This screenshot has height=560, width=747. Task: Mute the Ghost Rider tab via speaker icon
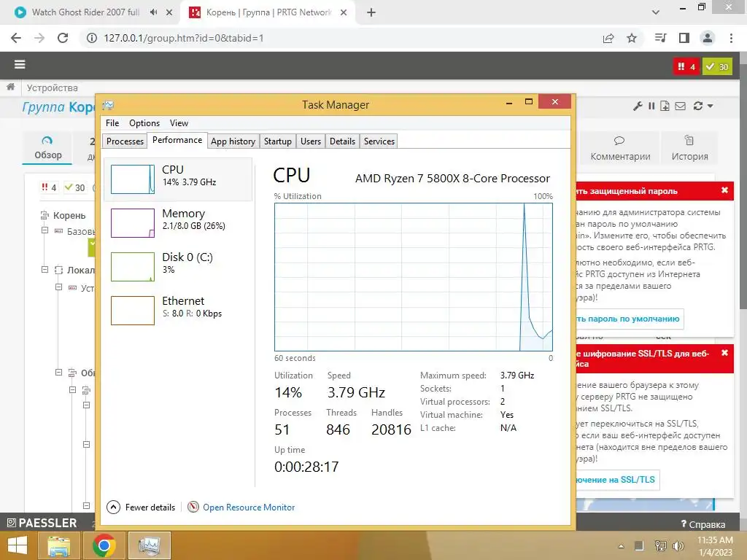(x=153, y=12)
